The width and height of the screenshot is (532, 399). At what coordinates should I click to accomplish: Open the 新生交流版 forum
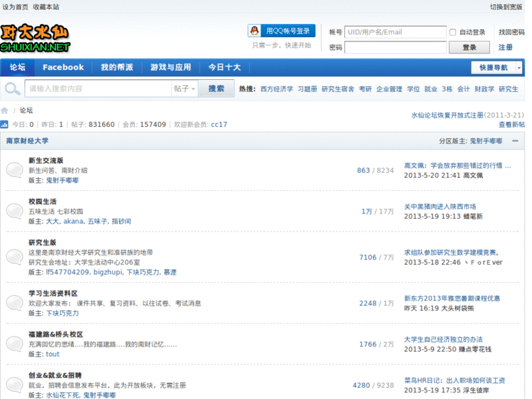pos(46,160)
